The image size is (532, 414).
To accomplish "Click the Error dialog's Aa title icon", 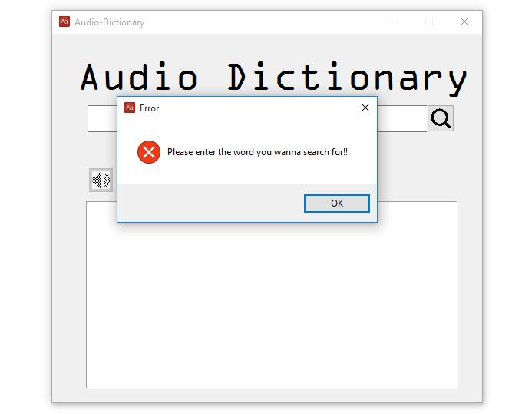I will 130,108.
